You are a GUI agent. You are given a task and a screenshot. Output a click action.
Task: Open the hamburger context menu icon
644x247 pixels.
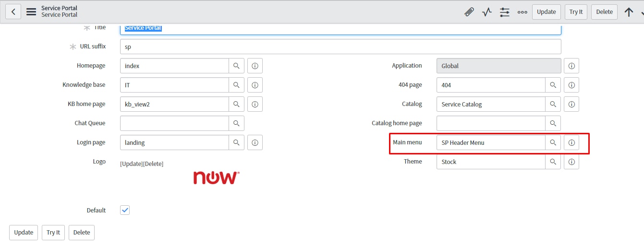coord(31,12)
